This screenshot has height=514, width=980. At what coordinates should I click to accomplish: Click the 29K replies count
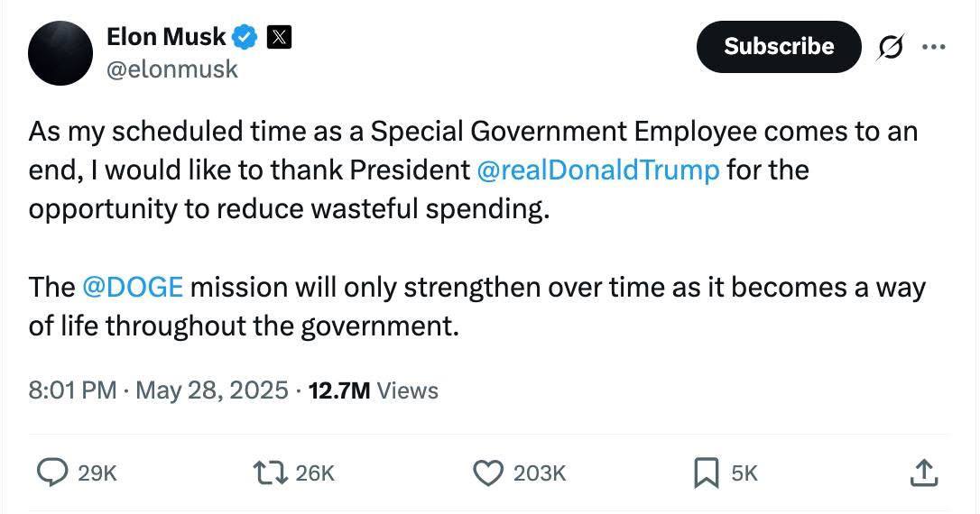click(x=98, y=473)
